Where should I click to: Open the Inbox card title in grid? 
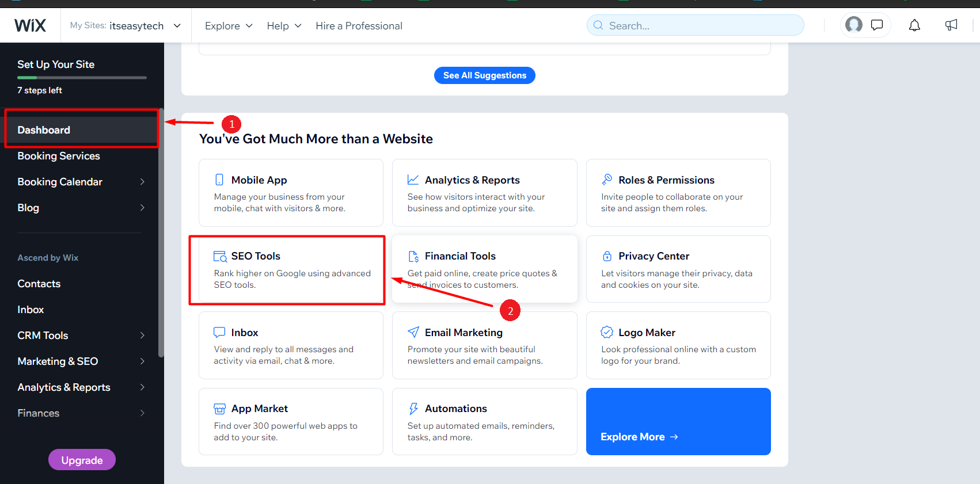tap(245, 332)
